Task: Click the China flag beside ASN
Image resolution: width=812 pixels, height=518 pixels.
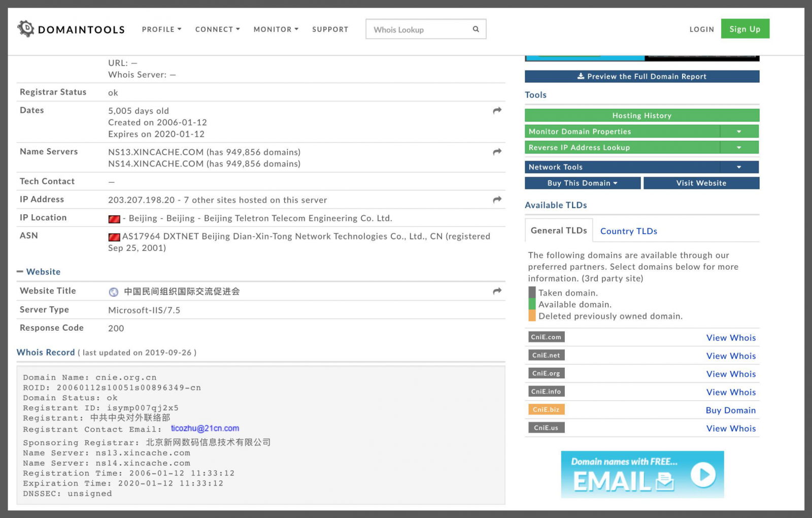Action: [x=114, y=237]
